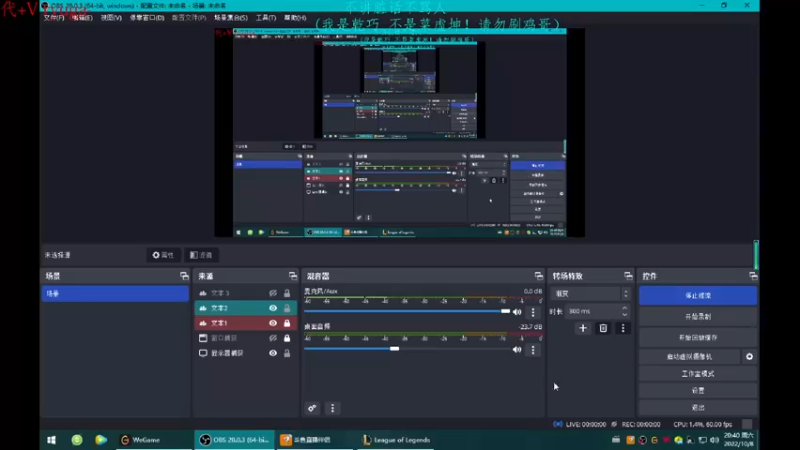Click the 工作室模式 studio mode button
800x450 pixels.
pos(698,374)
